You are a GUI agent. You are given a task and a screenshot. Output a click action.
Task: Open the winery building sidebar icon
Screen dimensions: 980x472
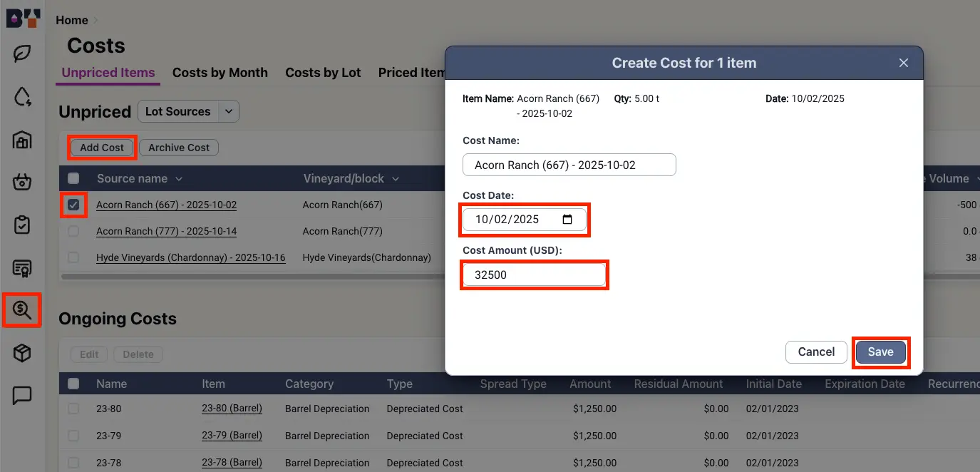click(x=22, y=140)
